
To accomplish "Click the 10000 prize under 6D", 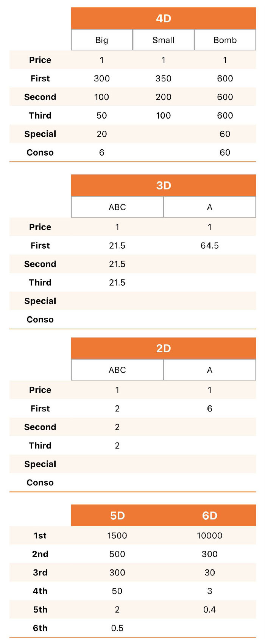I will point(210,535).
